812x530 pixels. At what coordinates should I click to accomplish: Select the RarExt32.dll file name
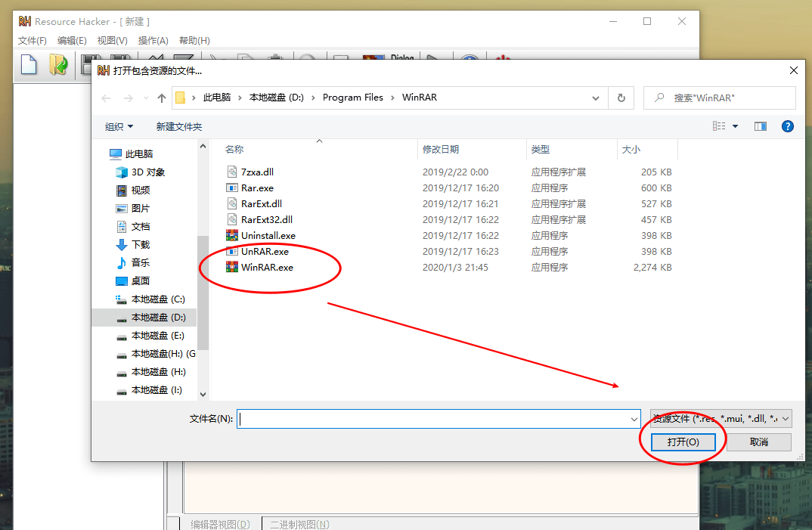[267, 220]
